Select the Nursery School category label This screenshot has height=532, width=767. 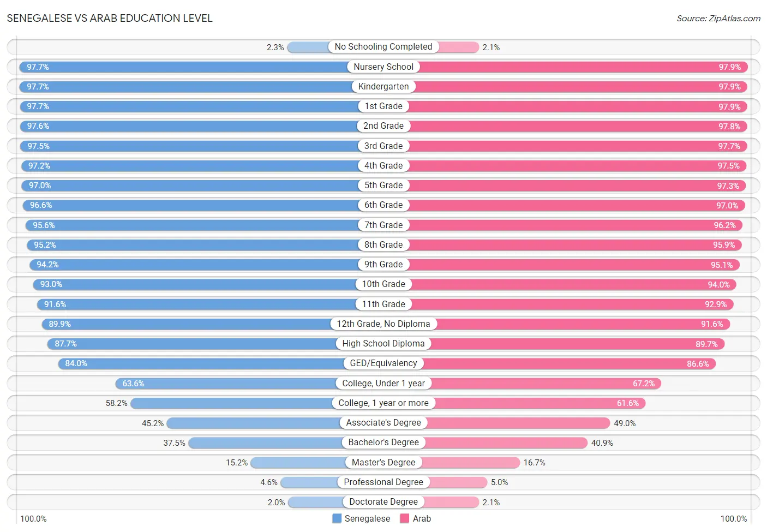pyautogui.click(x=383, y=67)
